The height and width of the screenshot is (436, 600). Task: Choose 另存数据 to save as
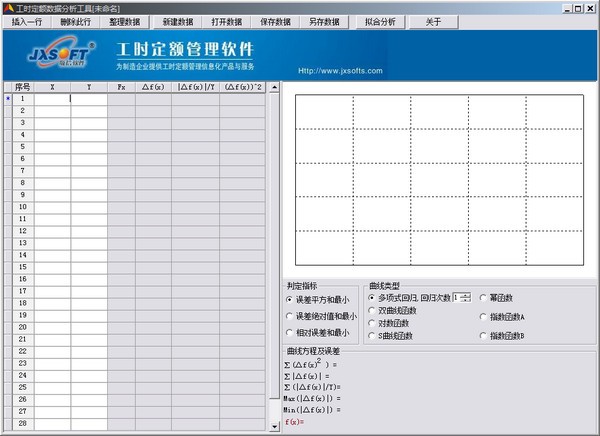[324, 22]
